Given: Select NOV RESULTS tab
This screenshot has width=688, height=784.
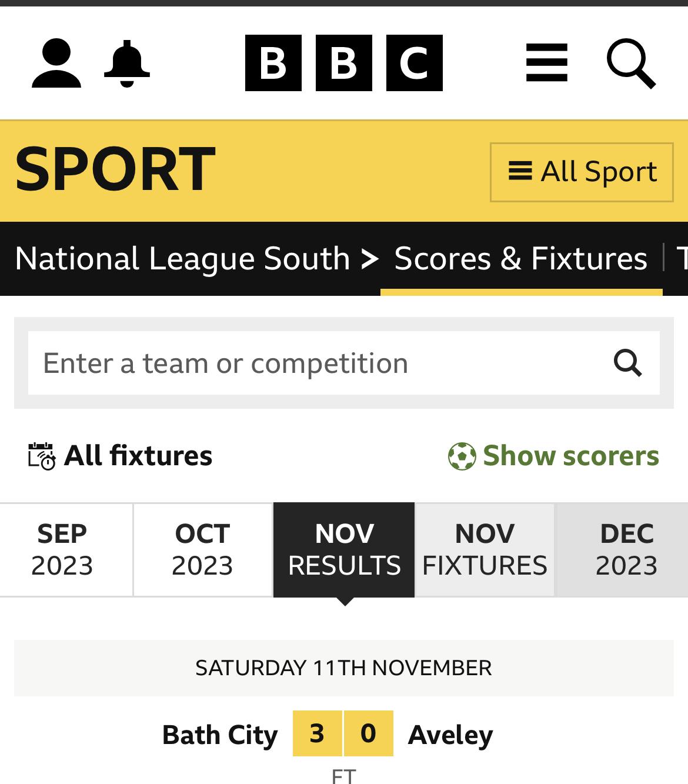Looking at the screenshot, I should [344, 550].
